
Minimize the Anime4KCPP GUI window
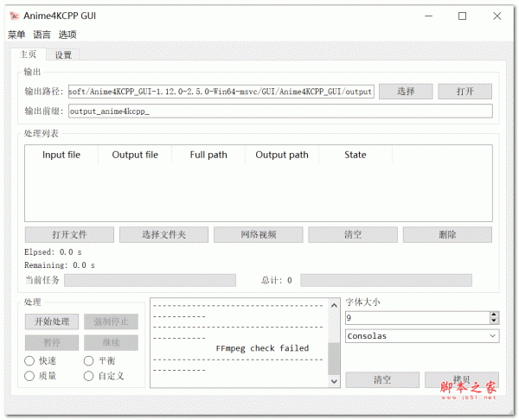[x=429, y=16]
